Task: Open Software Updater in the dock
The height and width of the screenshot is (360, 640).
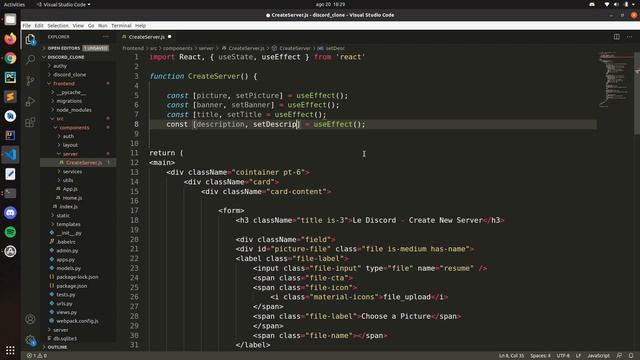Action: (x=10, y=251)
